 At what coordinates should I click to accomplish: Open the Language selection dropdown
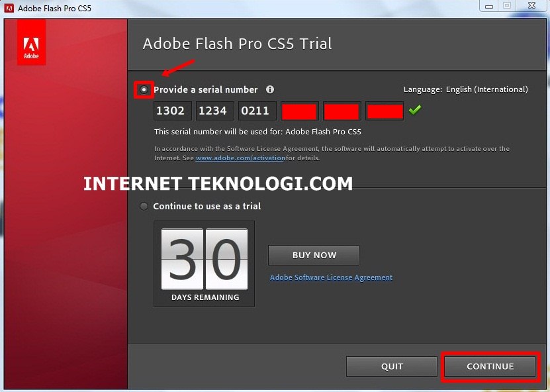[486, 89]
